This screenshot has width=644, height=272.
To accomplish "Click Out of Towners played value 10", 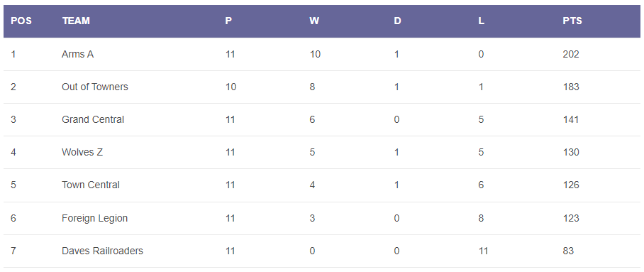I will click(231, 87).
